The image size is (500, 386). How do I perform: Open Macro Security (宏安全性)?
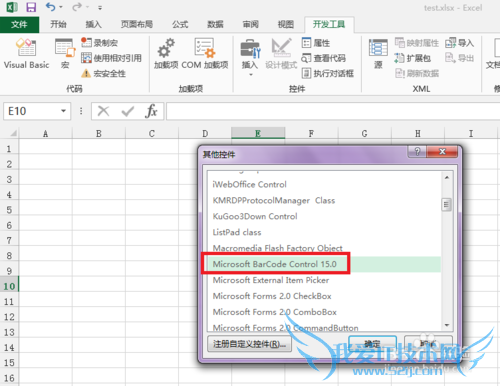coord(103,73)
